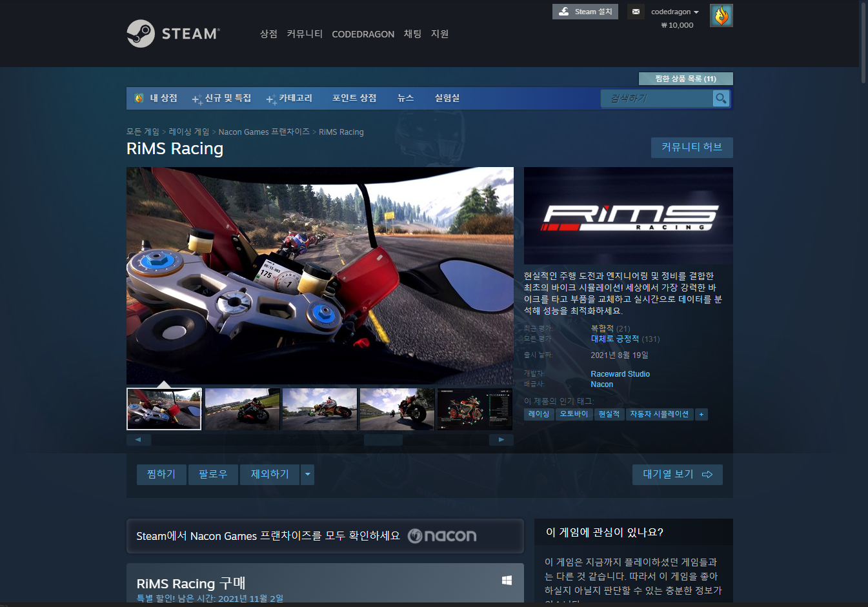
Task: Open the 뉴스 tab
Action: [405, 98]
